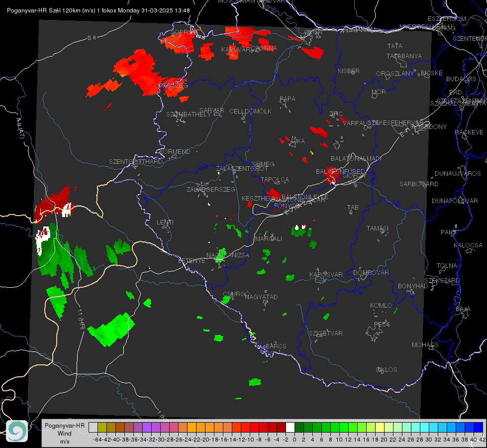Viewport: 487px width, 448px height.
Task: Select the MOR town label
Action: pyautogui.click(x=379, y=92)
